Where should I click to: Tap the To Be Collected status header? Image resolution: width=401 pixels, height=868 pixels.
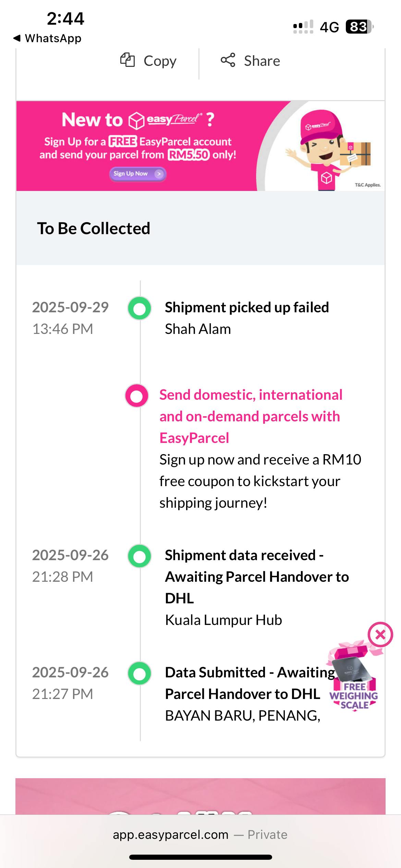click(94, 228)
